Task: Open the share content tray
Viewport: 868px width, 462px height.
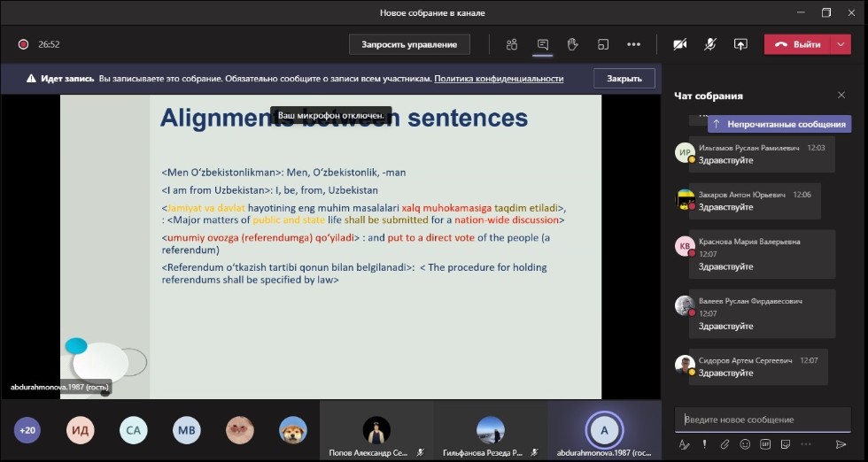Action: point(740,44)
